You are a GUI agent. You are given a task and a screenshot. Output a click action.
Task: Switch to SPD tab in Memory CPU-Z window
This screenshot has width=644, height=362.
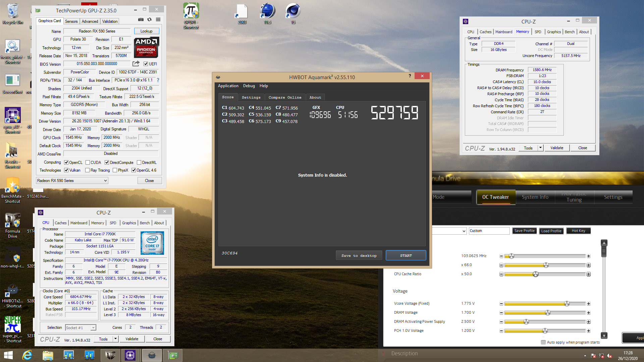pyautogui.click(x=538, y=32)
